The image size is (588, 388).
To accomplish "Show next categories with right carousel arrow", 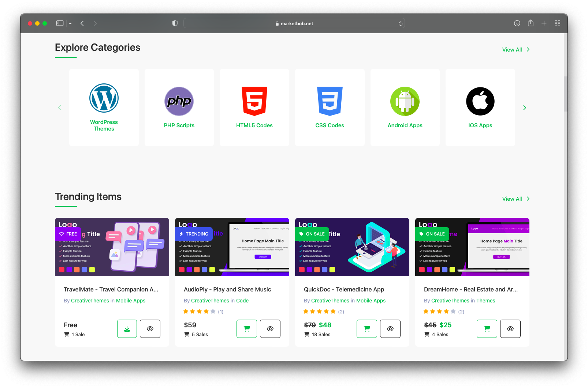I will [525, 108].
